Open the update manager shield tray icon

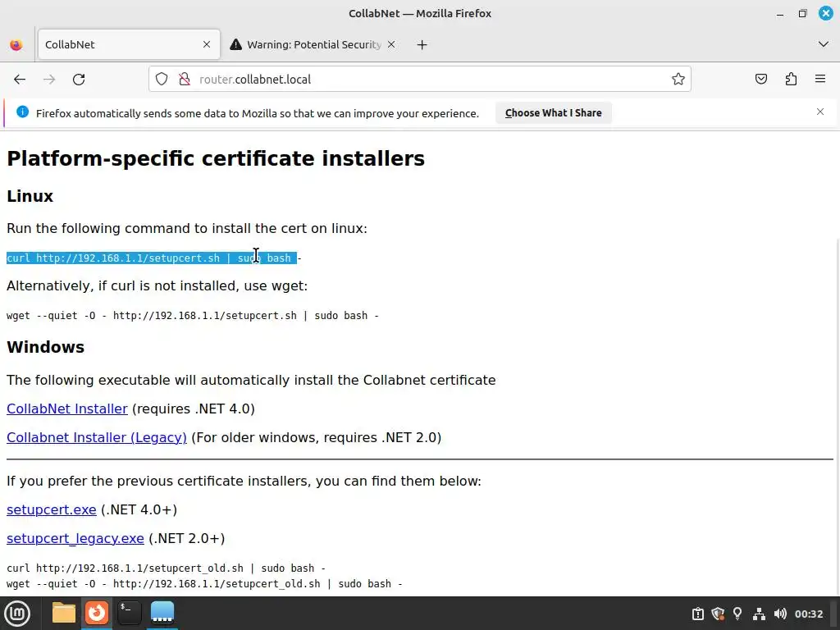718,614
